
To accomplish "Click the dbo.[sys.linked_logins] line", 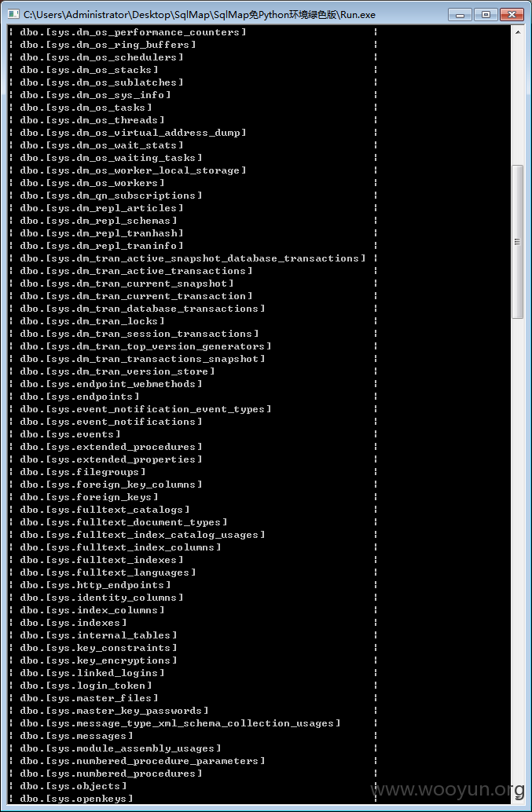I will 92,673.
